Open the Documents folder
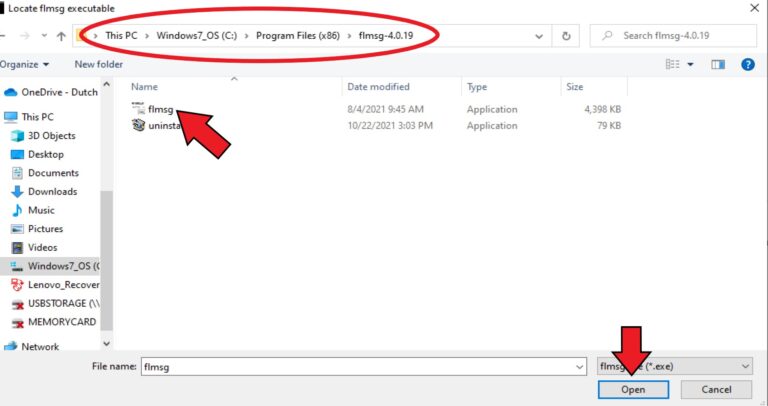Screen dimensions: 768x406 [45, 173]
